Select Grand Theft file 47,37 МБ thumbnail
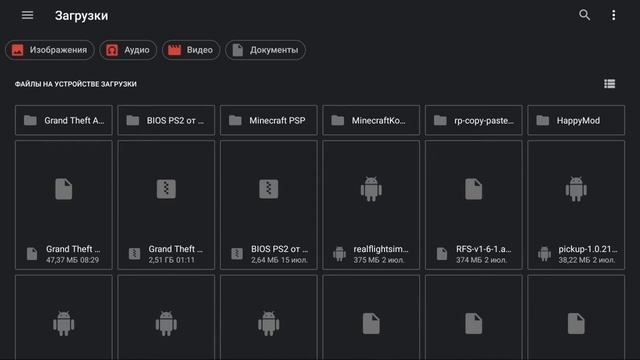Screen dimensions: 640x360 click(64, 189)
